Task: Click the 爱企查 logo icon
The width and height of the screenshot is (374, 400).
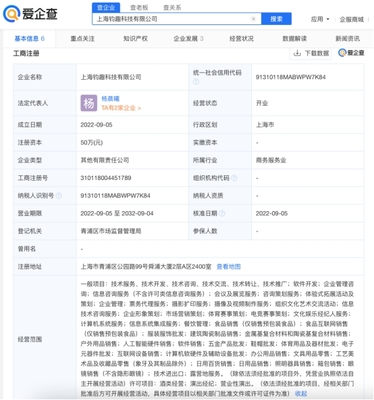Action: [x=11, y=14]
